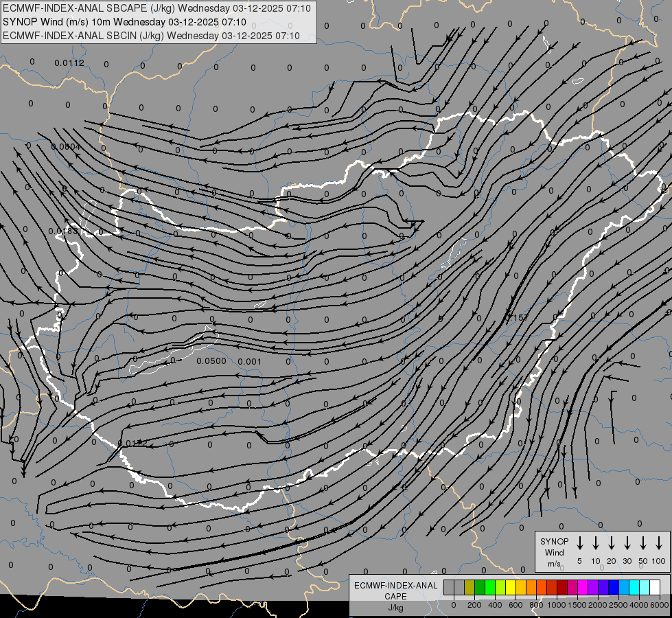
Task: Click the '4000' tick on CAPE scale
Action: coord(639,605)
